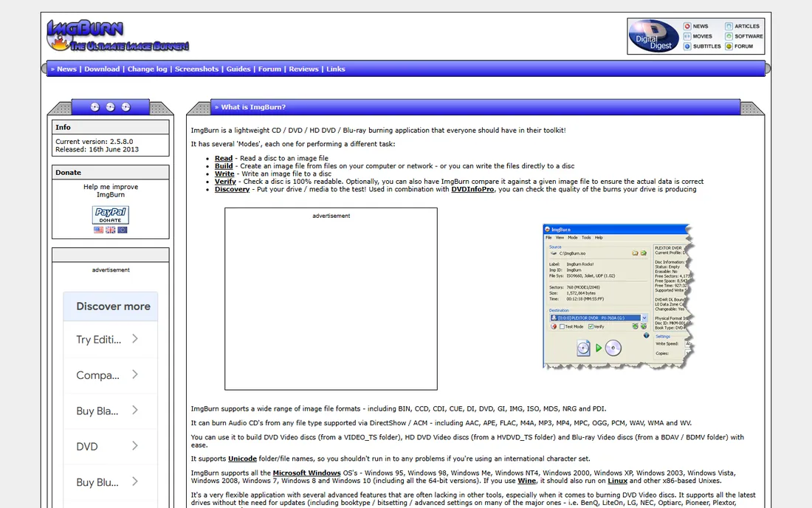This screenshot has width=812, height=508.
Task: Open the Build mode link
Action: (224, 166)
